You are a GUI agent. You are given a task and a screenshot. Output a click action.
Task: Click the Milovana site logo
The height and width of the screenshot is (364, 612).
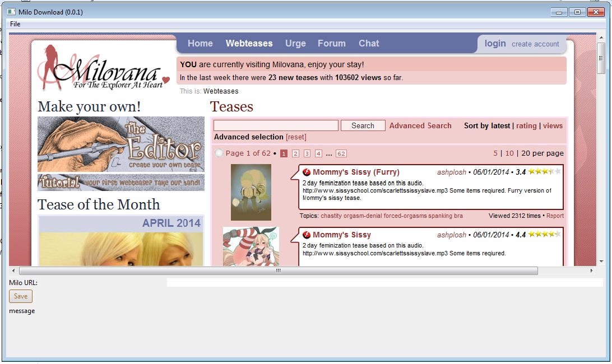(104, 67)
